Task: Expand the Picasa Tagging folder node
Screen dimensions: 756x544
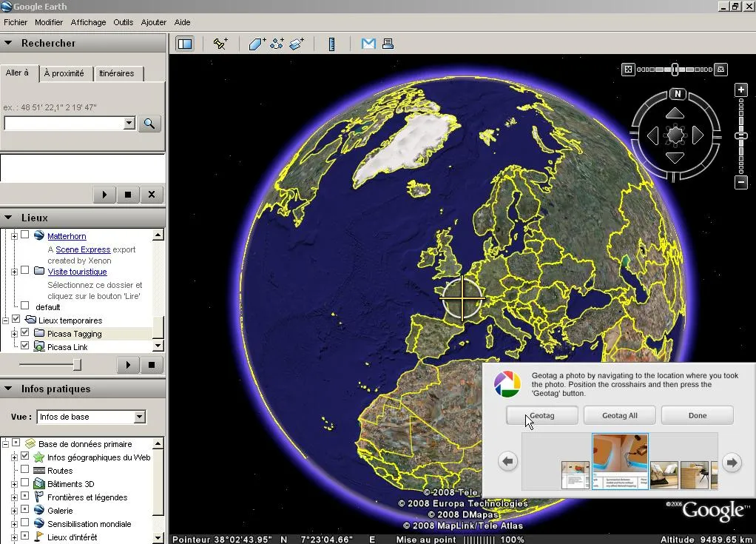Action: click(x=14, y=334)
